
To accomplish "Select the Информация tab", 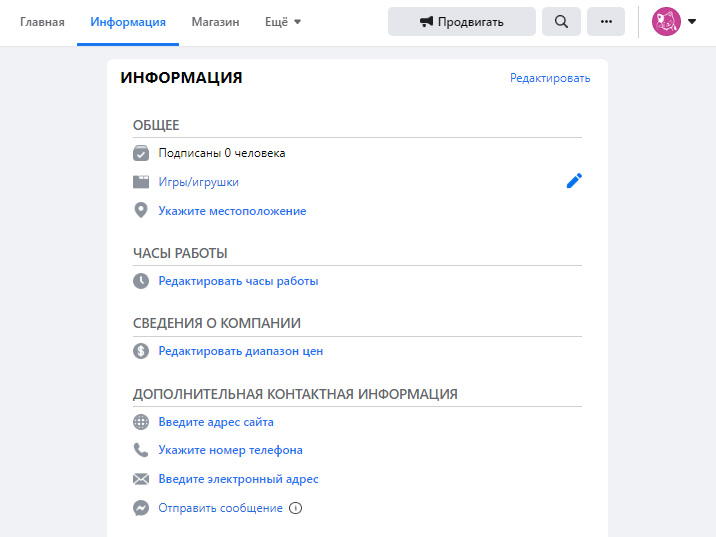I will click(x=128, y=22).
